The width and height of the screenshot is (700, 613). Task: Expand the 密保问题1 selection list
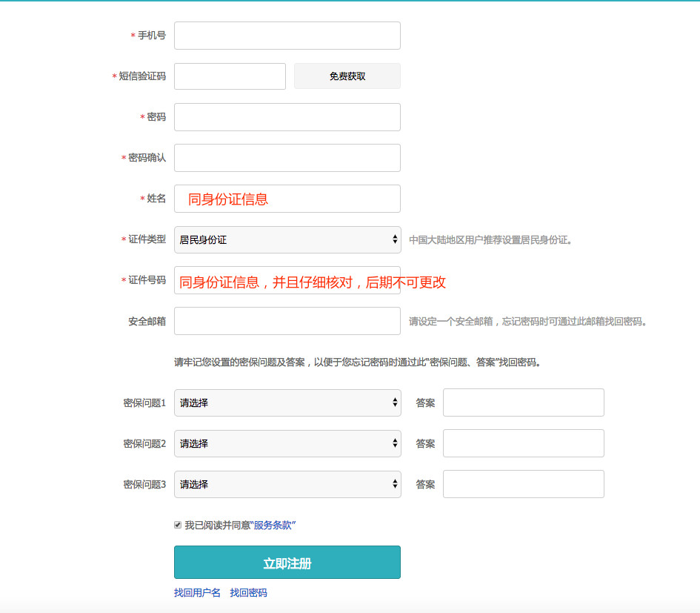pos(287,402)
